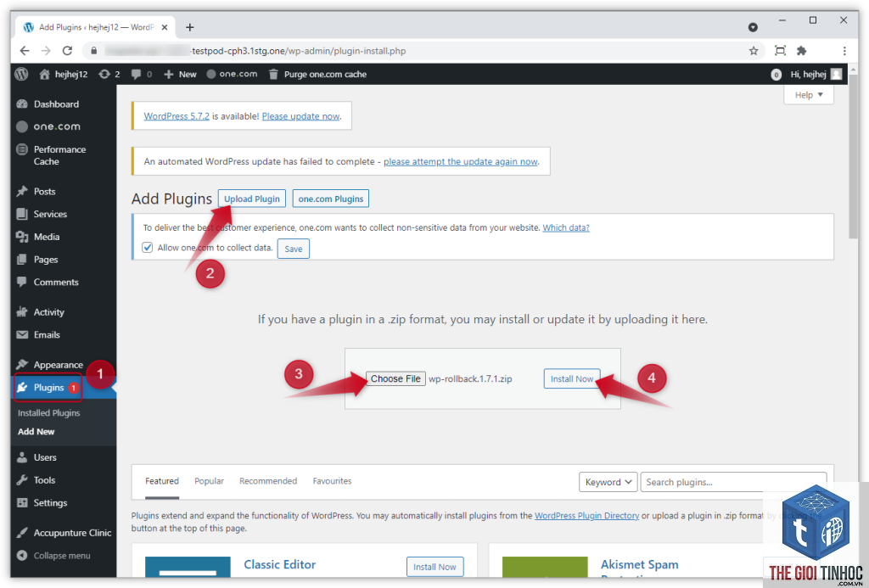Click the browser forward arrow
The height and width of the screenshot is (588, 869).
(46, 50)
